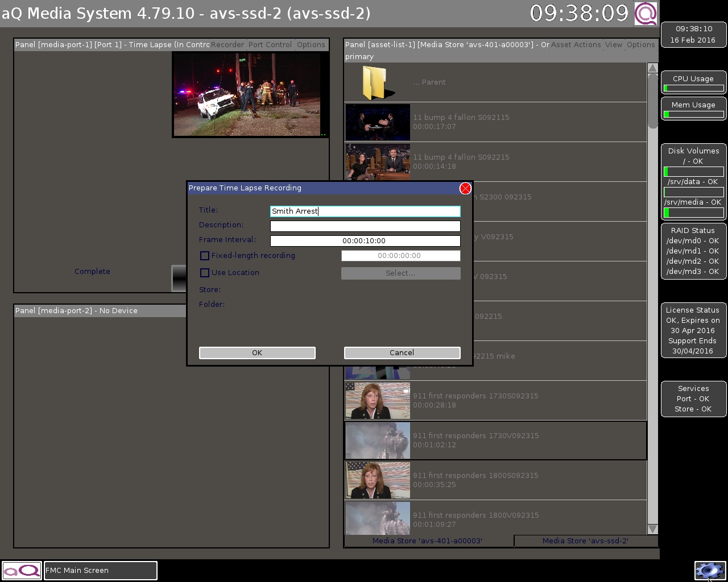Screen dimensions: 728x582
Task: Click asset title '11 bump 4 fallon S092115'
Action: [x=461, y=118]
